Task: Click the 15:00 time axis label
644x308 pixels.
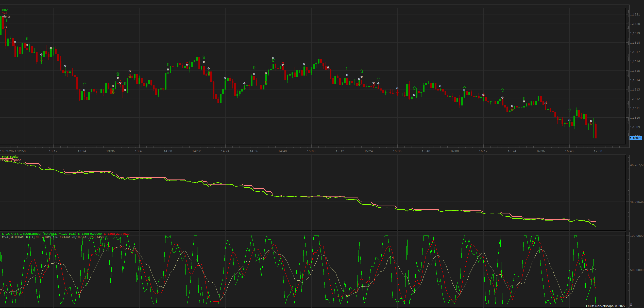Action: tap(311, 151)
